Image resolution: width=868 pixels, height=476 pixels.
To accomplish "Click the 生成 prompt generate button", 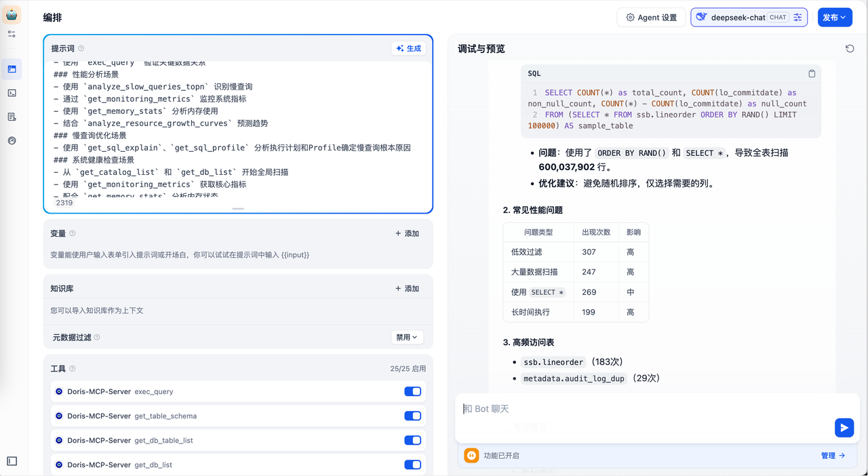I will (x=409, y=48).
